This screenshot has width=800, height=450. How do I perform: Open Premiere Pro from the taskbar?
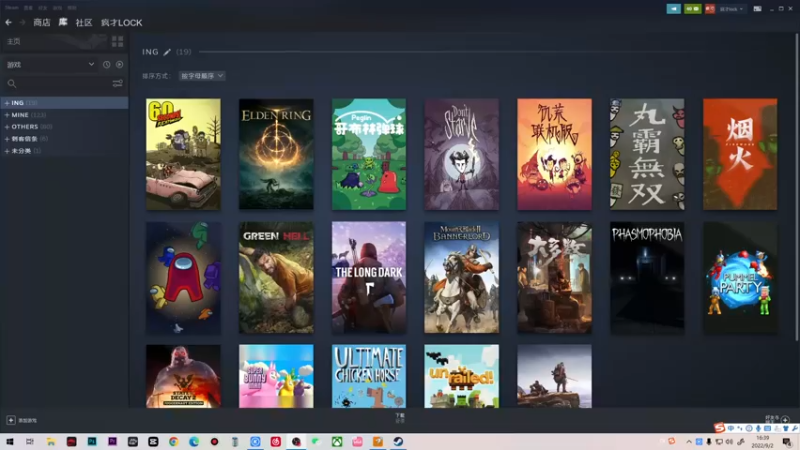(x=112, y=442)
